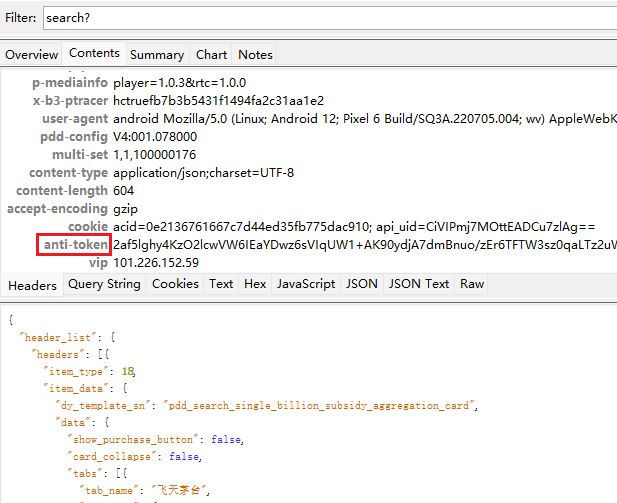The image size is (617, 503).
Task: Show the Cookies sub-tab
Action: [174, 284]
